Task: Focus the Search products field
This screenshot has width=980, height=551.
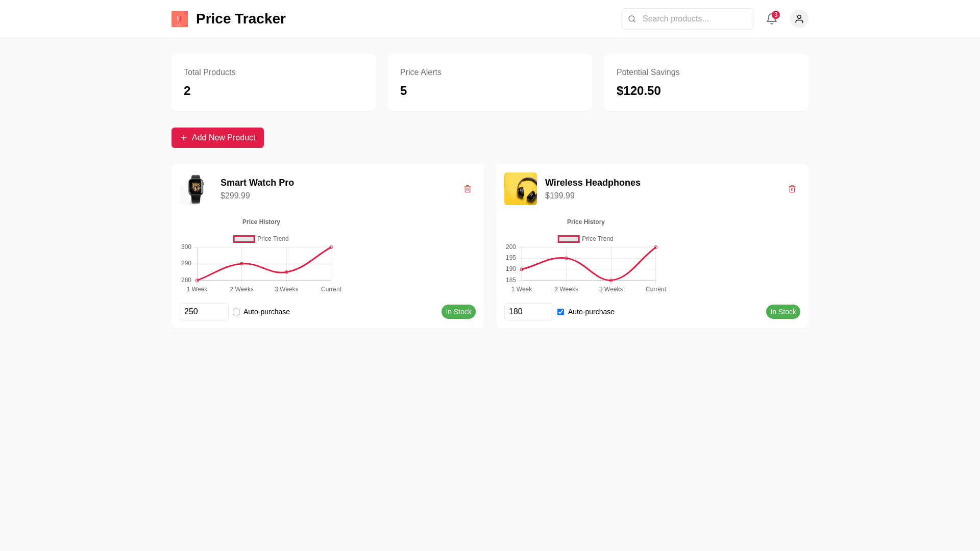Action: coord(694,19)
